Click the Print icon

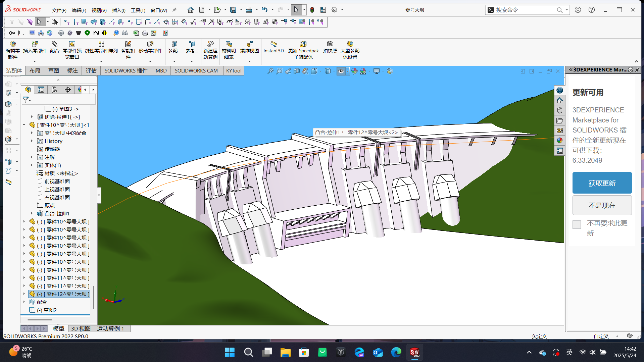point(249,10)
